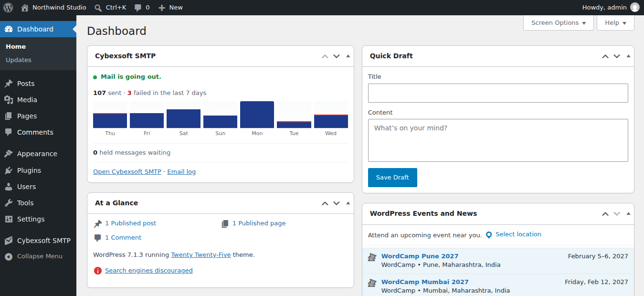Click the Pages icon in sidebar
This screenshot has height=296, width=644.
9,116
